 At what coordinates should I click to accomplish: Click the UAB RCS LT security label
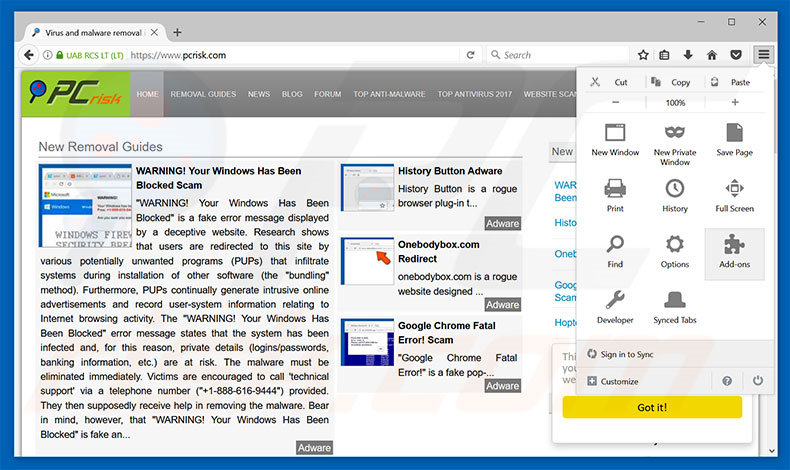coord(90,55)
